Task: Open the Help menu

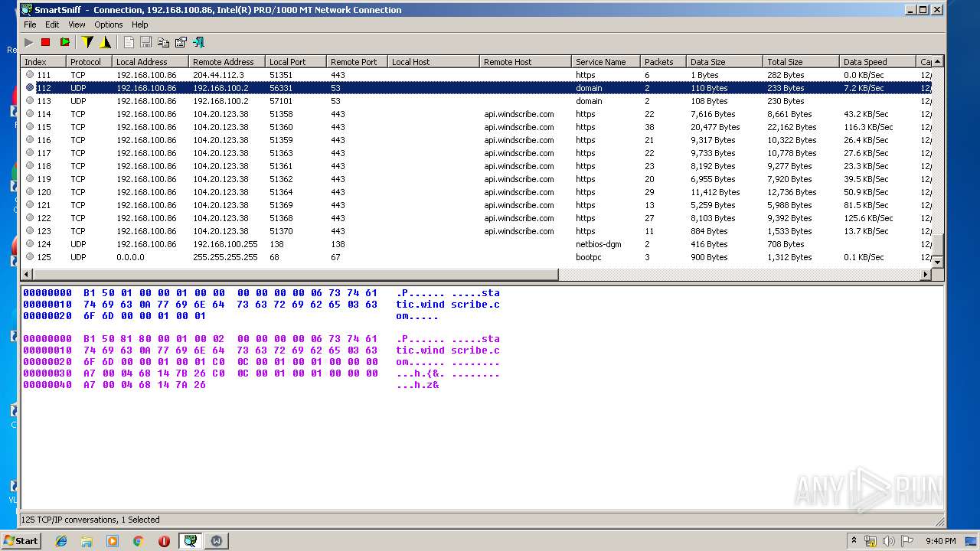Action: 139,24
